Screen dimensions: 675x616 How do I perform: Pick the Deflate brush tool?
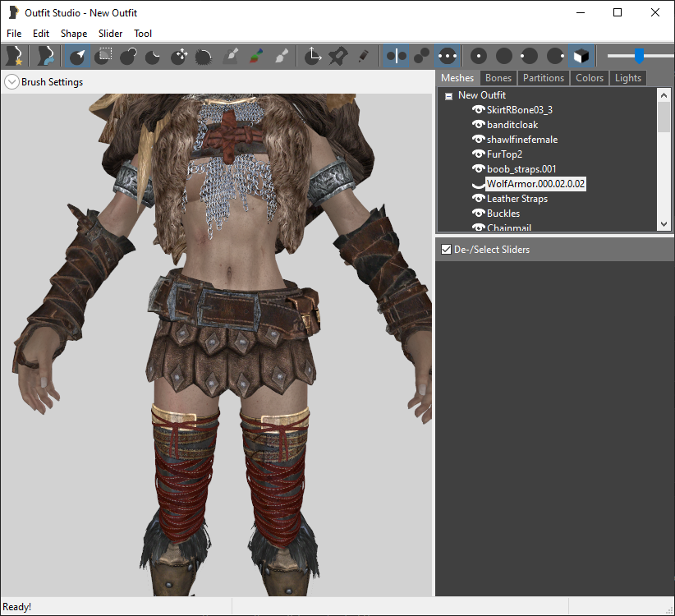[154, 56]
